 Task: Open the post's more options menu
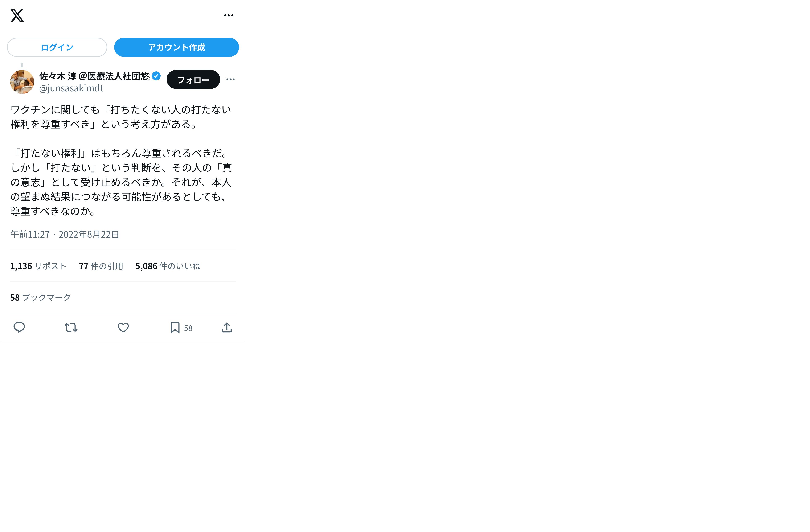pos(230,79)
